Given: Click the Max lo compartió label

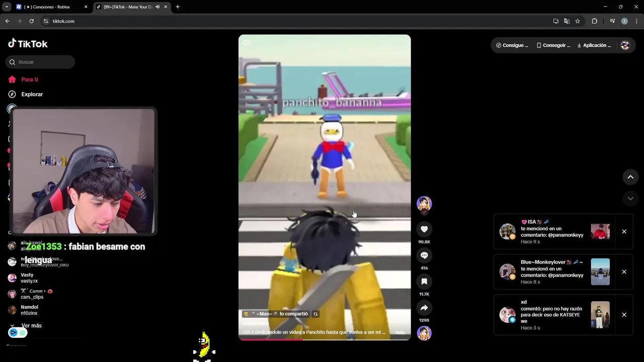Looking at the screenshot, I should coord(276,314).
